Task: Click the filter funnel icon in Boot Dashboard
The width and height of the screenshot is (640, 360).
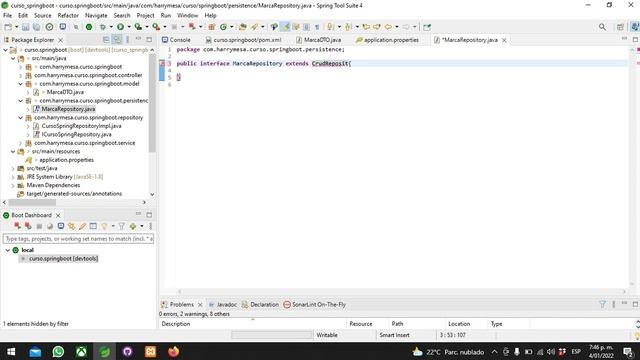Action: click(x=121, y=226)
